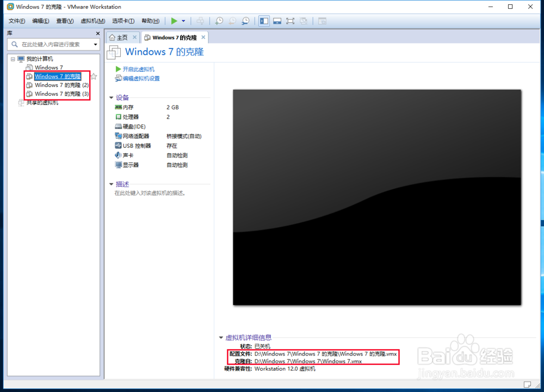Open the 硬盘(IDE) device entry

(134, 127)
